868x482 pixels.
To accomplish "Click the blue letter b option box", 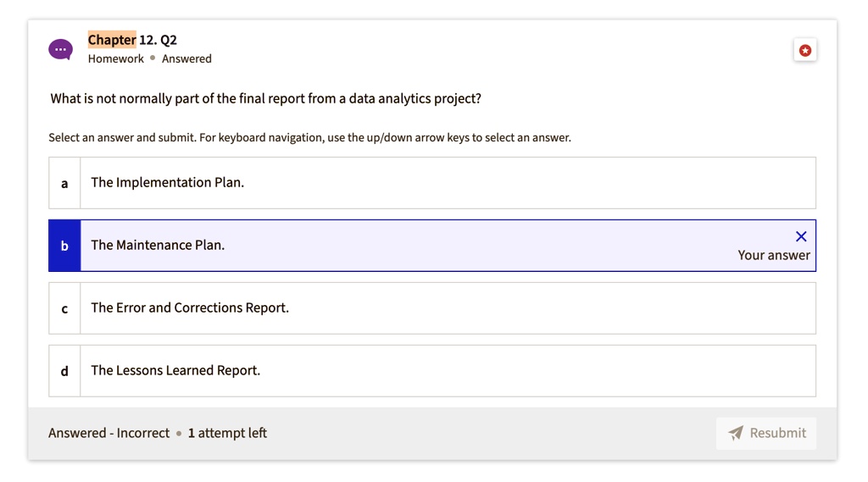I will pos(64,245).
